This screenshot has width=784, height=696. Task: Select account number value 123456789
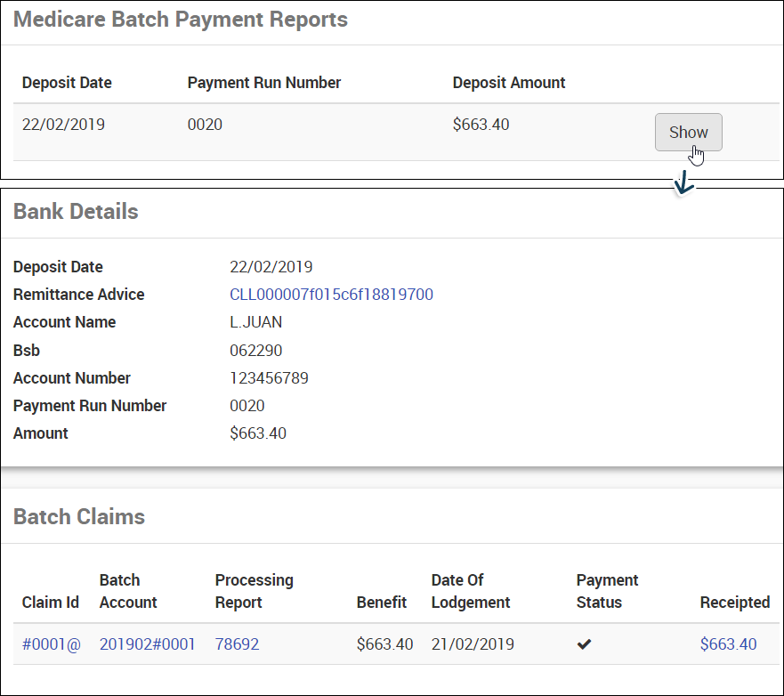pos(269,378)
